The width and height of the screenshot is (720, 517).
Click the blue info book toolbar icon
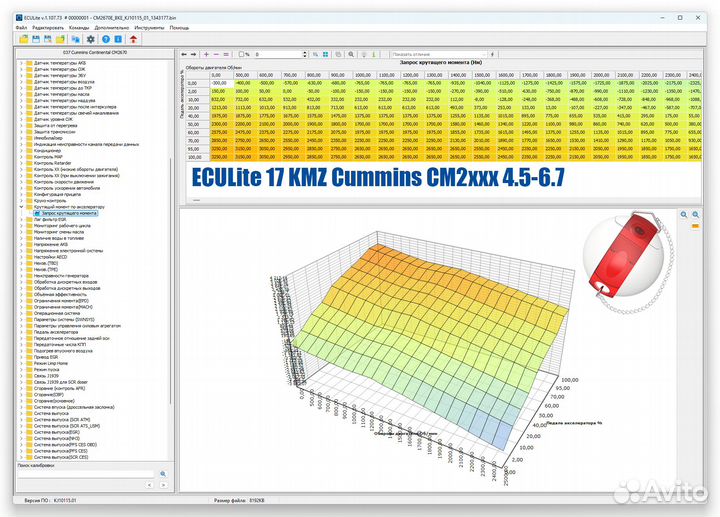[118, 39]
